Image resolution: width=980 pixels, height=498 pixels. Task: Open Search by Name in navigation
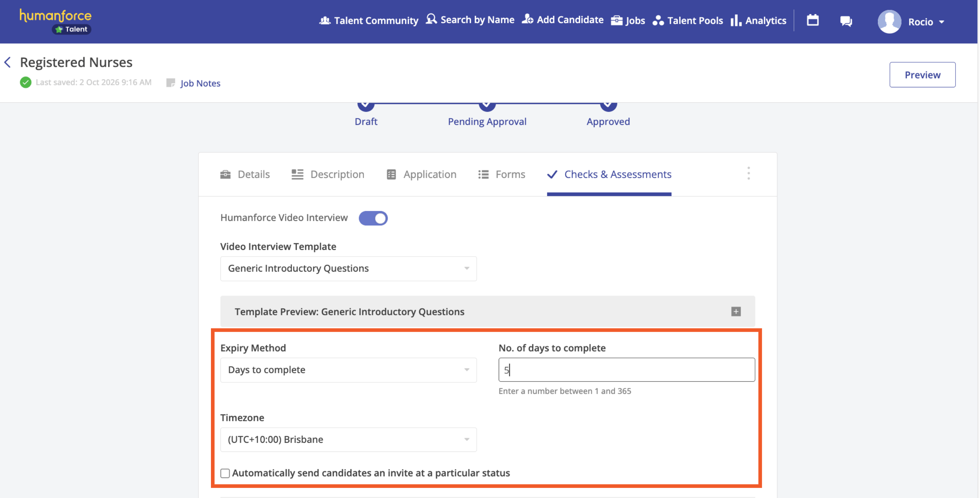pos(470,20)
